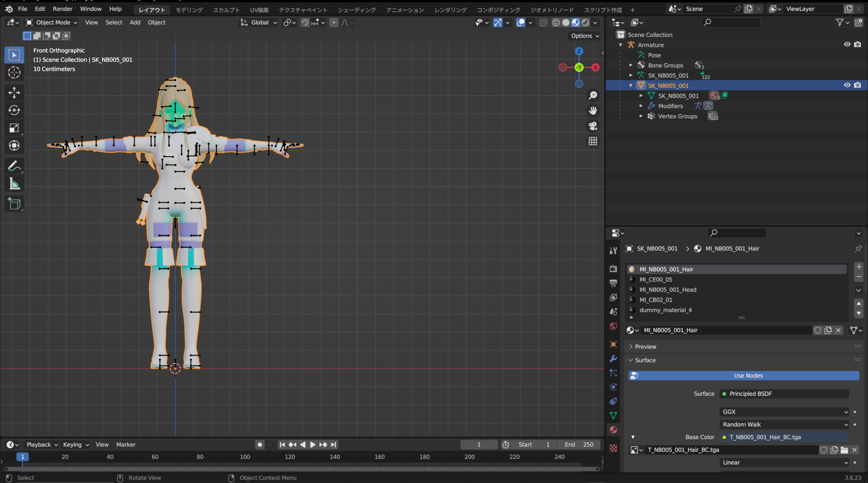Remove the selected material slot
The width and height of the screenshot is (868, 483).
coord(859,277)
